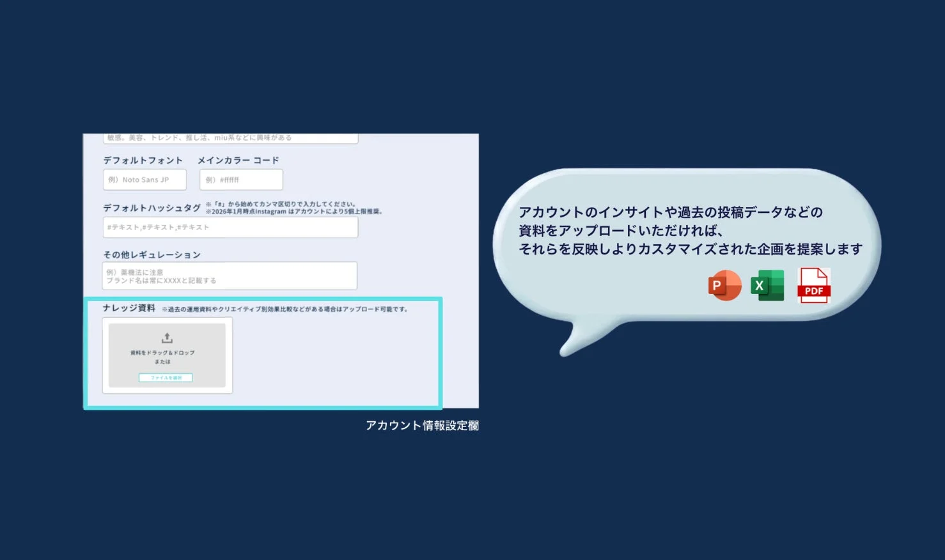Viewport: 945px width, 560px height.
Task: Open file selection via ファイルを選択 link
Action: coord(166,377)
